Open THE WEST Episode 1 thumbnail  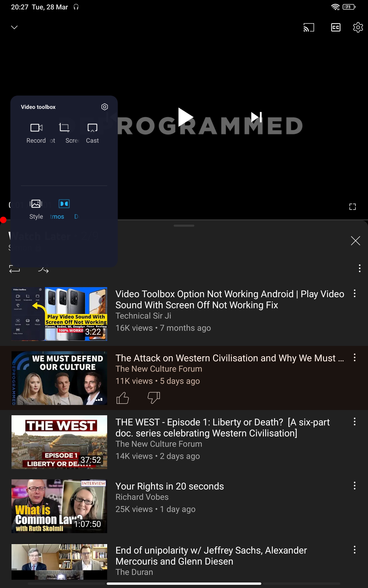click(x=59, y=442)
